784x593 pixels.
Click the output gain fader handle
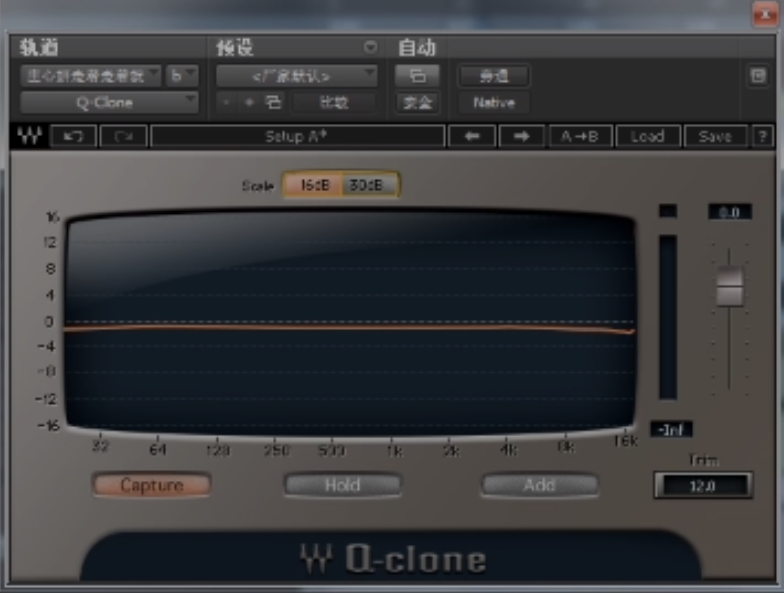729,287
